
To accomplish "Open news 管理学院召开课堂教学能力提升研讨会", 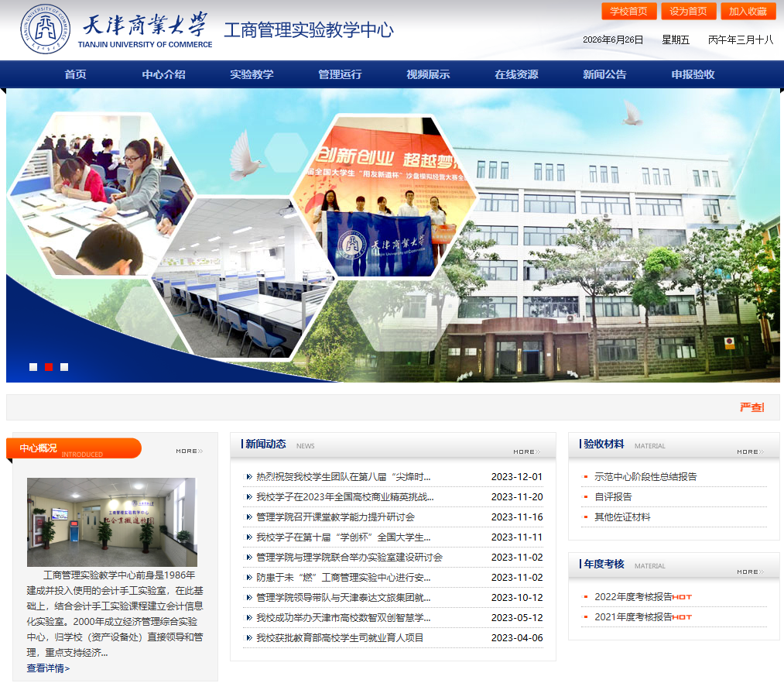I will click(335, 517).
